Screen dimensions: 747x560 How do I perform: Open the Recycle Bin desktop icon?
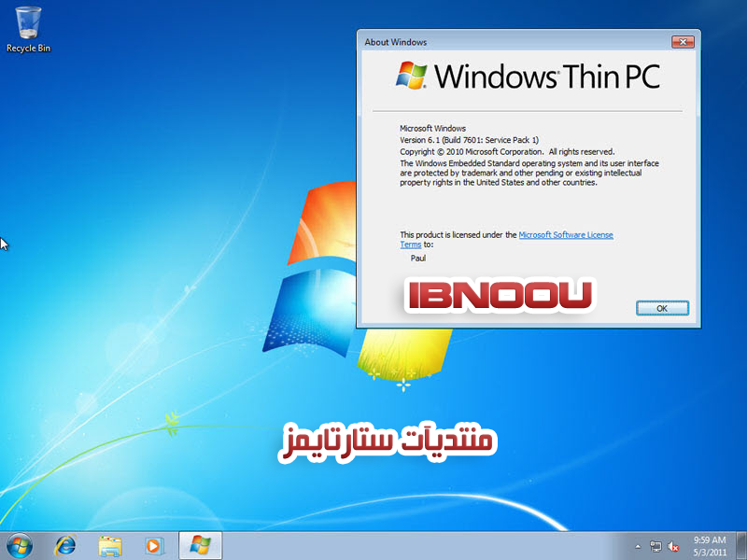pos(28,30)
